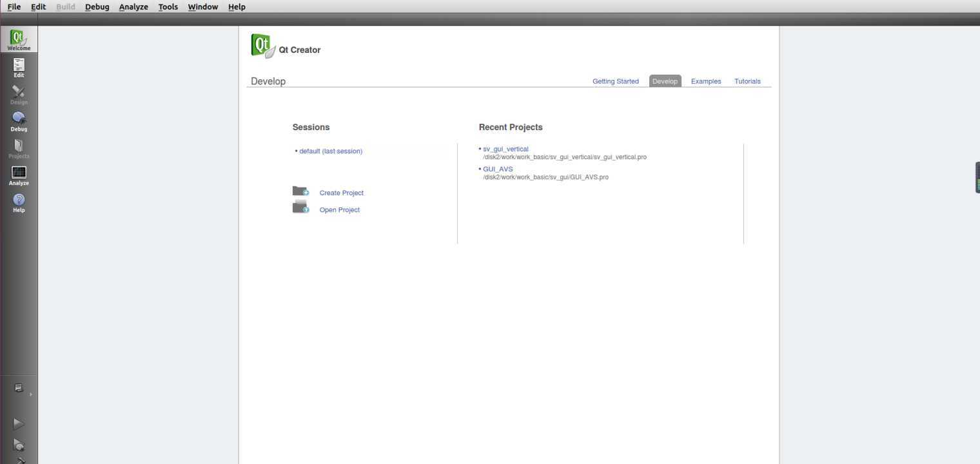Open the default (last session) session
The width and height of the screenshot is (980, 464).
(331, 151)
